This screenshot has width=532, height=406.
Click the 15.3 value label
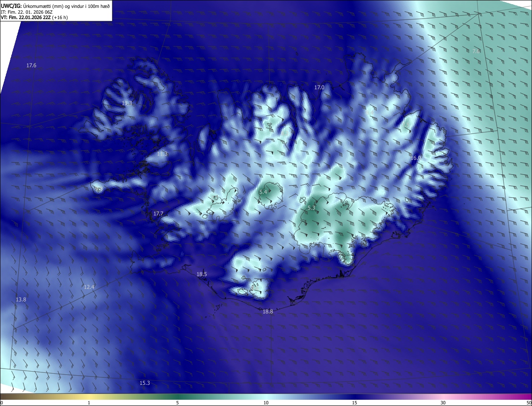145,383
